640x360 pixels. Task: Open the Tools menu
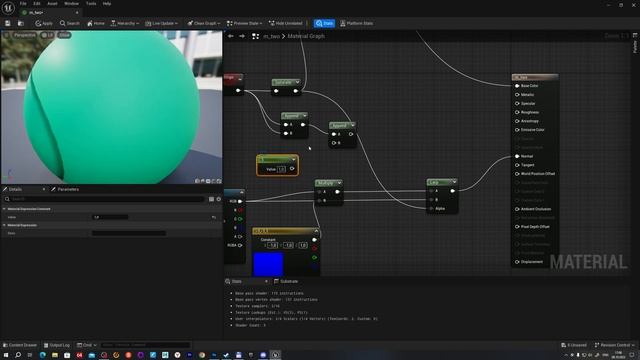(91, 4)
